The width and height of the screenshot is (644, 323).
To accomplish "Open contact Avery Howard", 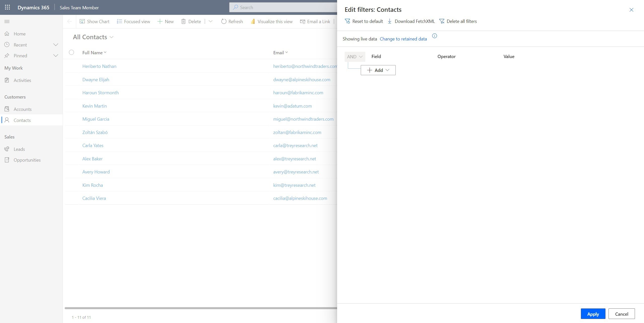I will tap(96, 172).
